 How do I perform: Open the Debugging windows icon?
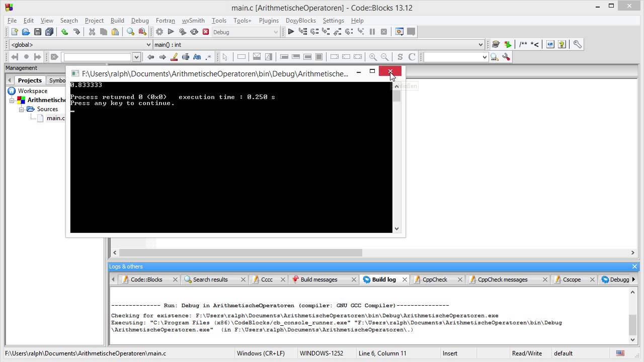pos(399,32)
